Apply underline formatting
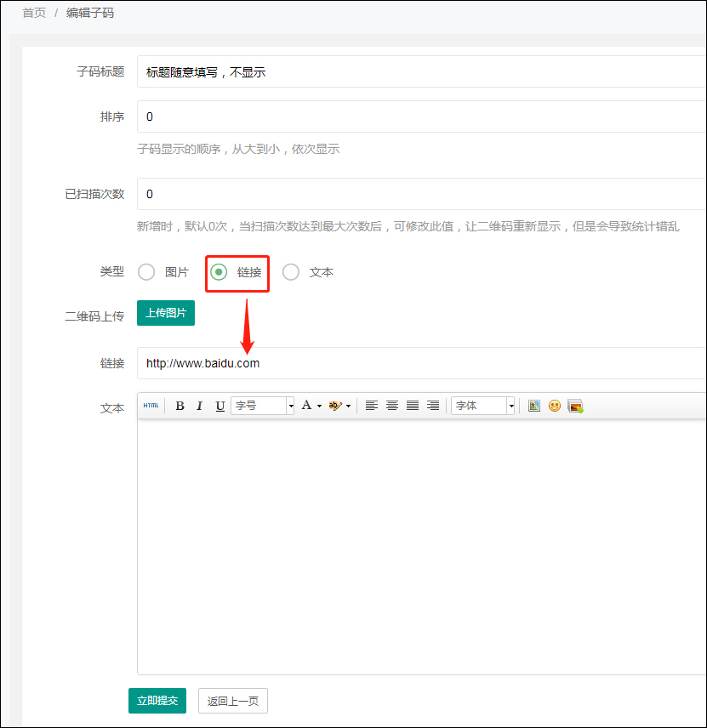Viewport: 707px width, 728px height. point(220,406)
